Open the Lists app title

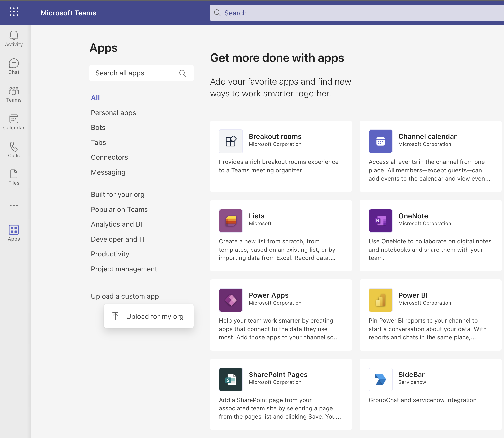(x=257, y=216)
